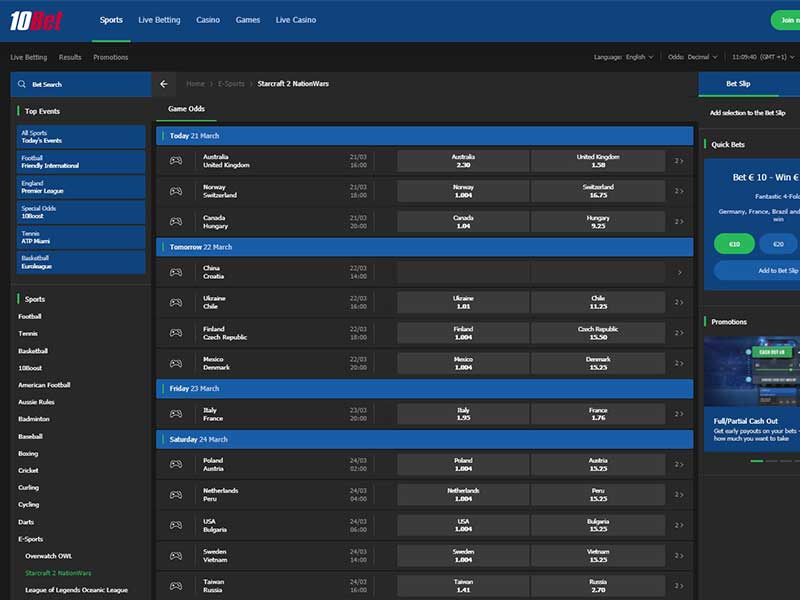Select Football in the Sports list
Screen dimensions: 800x600
tap(30, 316)
